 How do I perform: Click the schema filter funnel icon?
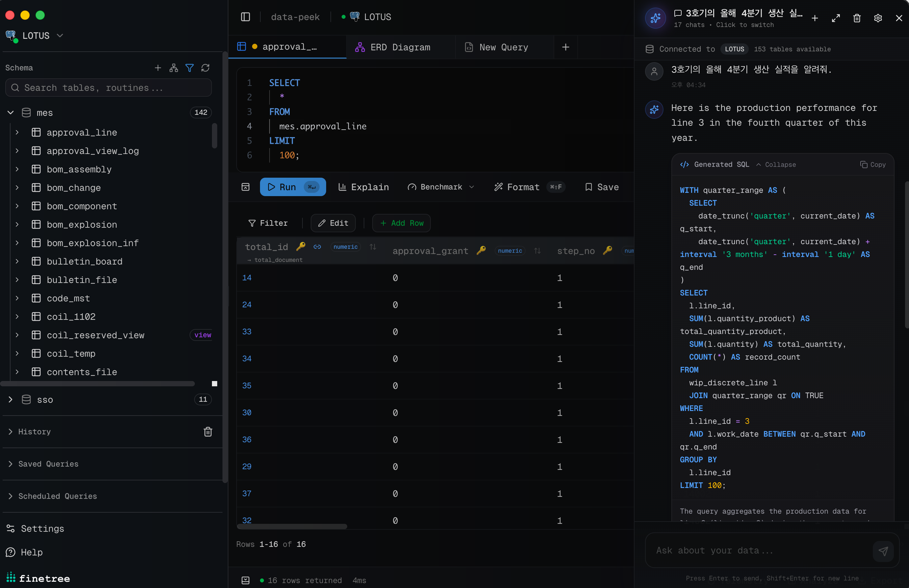[x=189, y=68]
